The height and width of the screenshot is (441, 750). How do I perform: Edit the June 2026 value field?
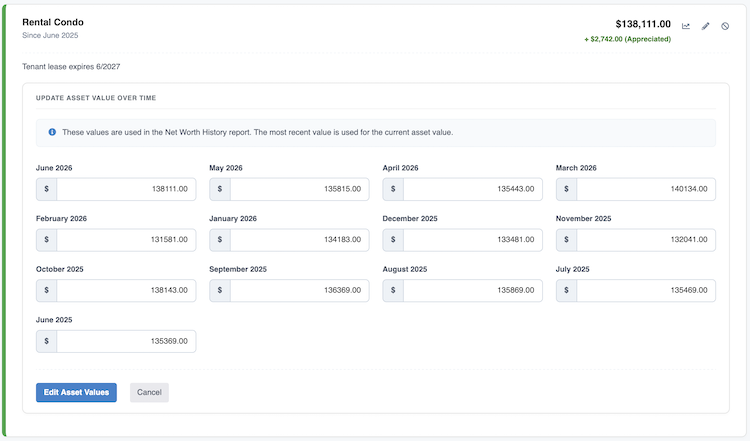tap(126, 189)
